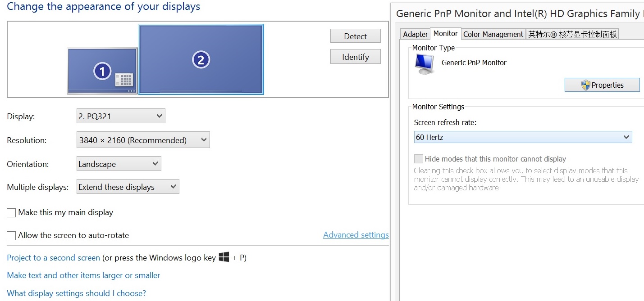Select the Monitor tab
The height and width of the screenshot is (301, 644).
point(446,33)
